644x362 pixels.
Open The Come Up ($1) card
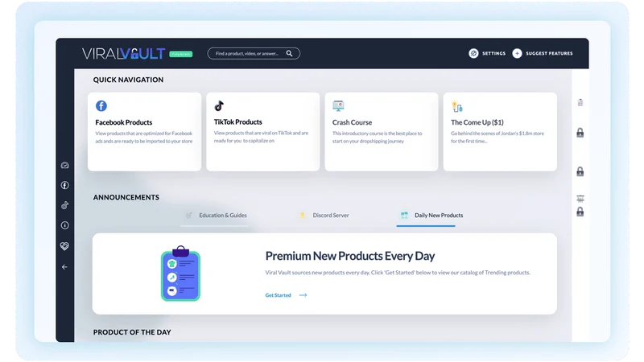pos(500,132)
